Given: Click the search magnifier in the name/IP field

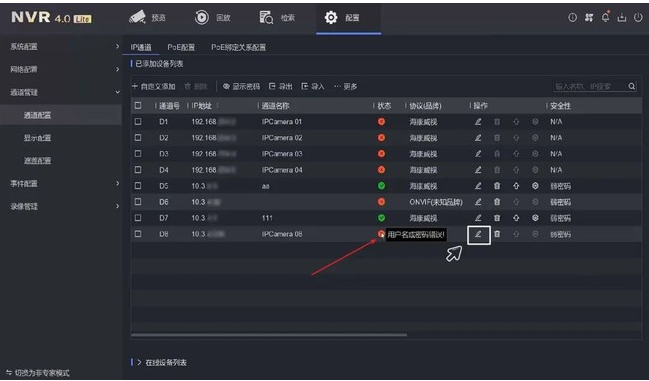Looking at the screenshot, I should tap(632, 86).
